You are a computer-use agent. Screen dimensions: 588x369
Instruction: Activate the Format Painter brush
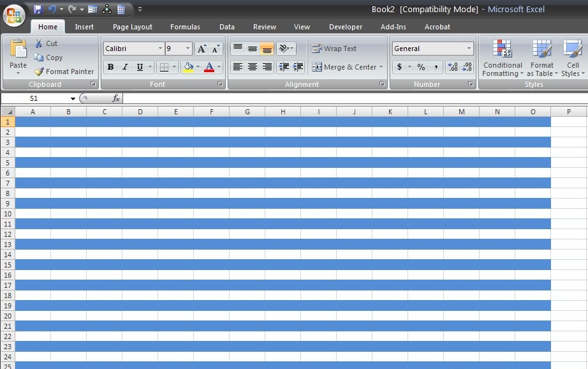(x=64, y=72)
